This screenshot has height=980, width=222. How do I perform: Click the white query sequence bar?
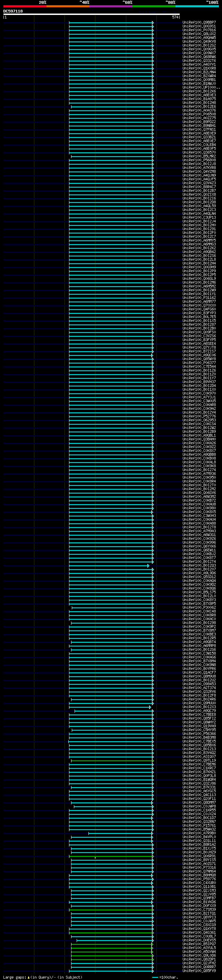tap(92, 15)
